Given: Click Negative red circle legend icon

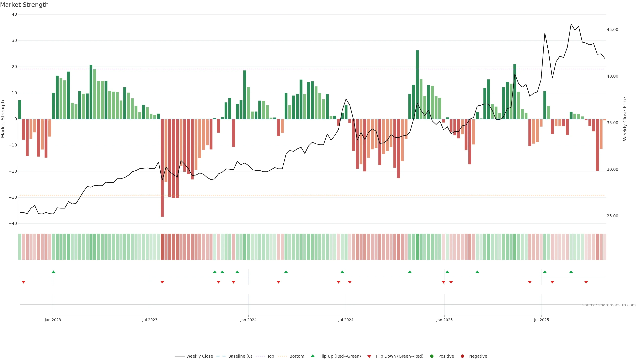Looking at the screenshot, I should point(462,356).
